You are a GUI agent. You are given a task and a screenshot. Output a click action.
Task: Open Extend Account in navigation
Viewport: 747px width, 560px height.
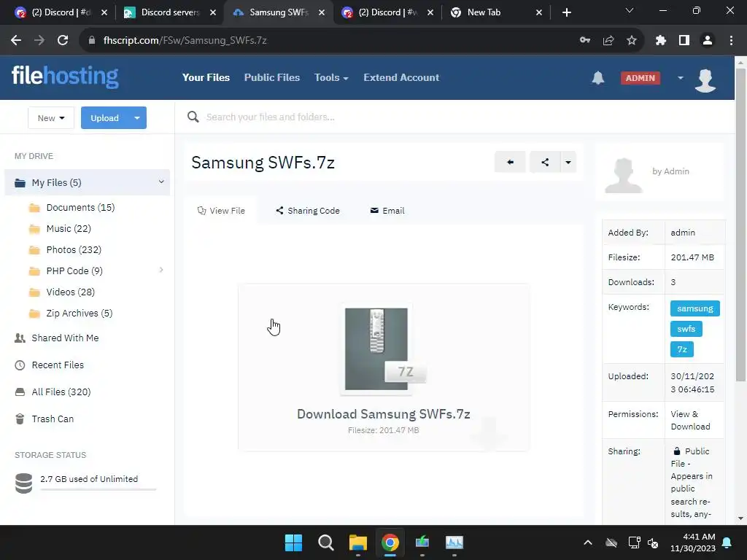(x=401, y=77)
